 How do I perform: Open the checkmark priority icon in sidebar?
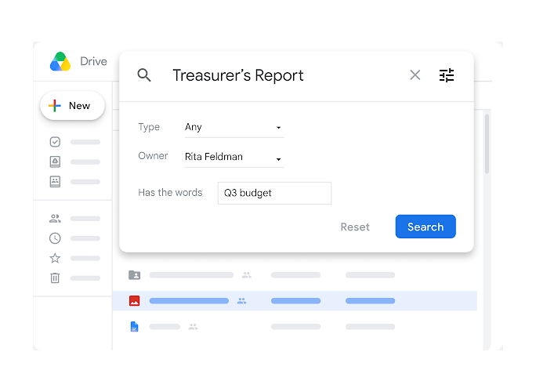[x=55, y=142]
